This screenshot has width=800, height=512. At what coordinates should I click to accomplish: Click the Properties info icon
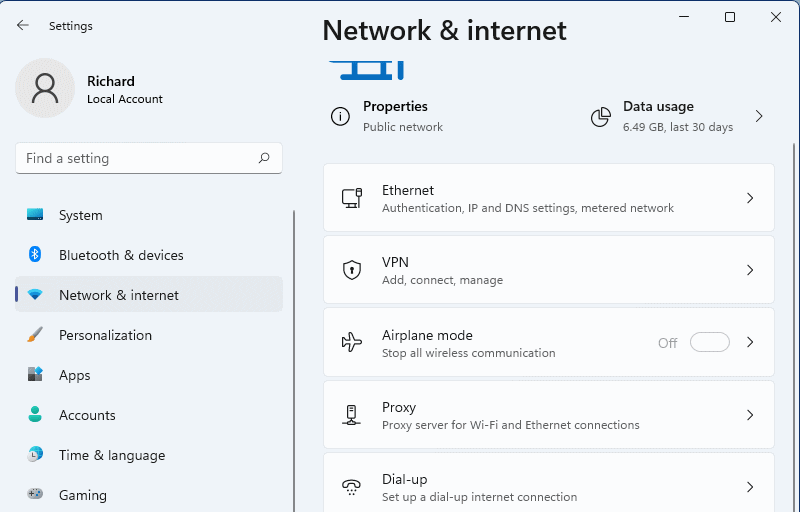(340, 116)
